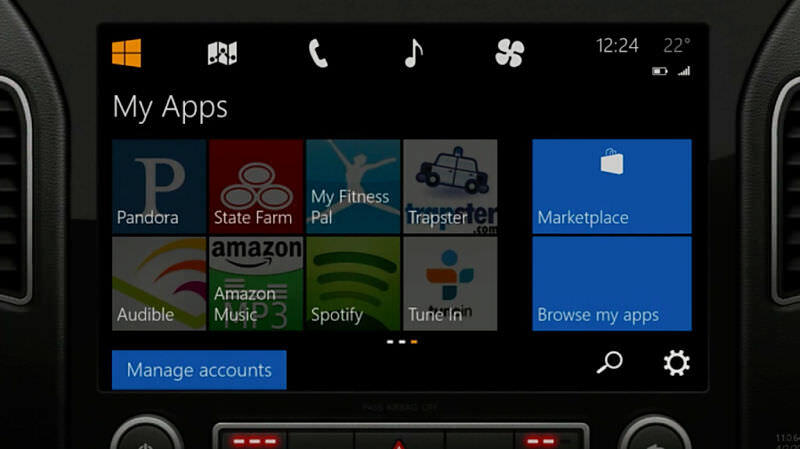Tap the 22° temperature reading
Viewport: 800px width, 449px height.
pyautogui.click(x=677, y=46)
